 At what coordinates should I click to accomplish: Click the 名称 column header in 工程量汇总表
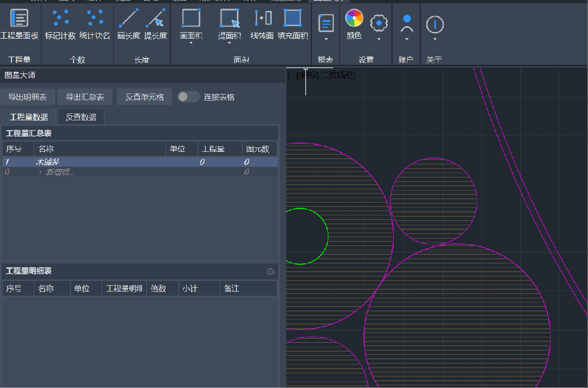[x=100, y=149]
